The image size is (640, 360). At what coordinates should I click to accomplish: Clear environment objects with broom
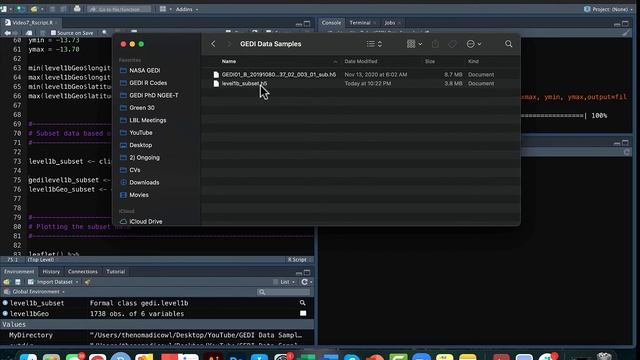[x=87, y=282]
